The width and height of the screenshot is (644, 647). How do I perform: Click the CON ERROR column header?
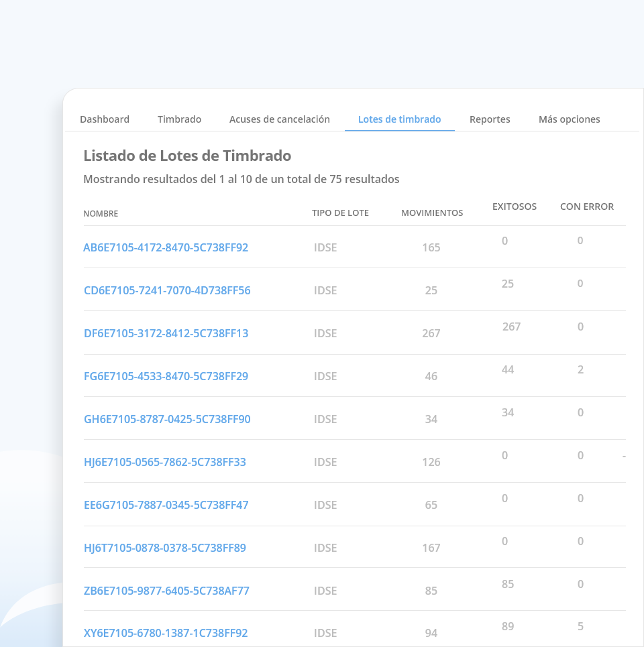[587, 207]
